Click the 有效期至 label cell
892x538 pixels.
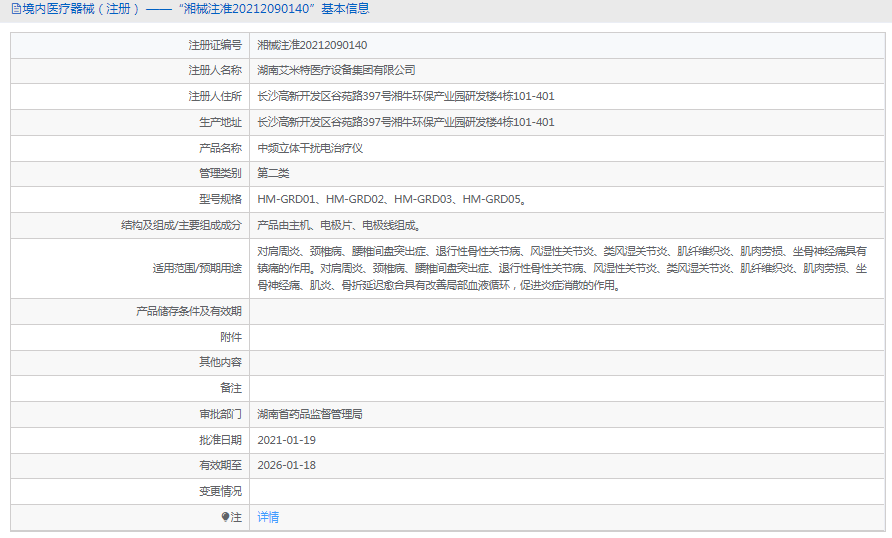tap(130, 465)
